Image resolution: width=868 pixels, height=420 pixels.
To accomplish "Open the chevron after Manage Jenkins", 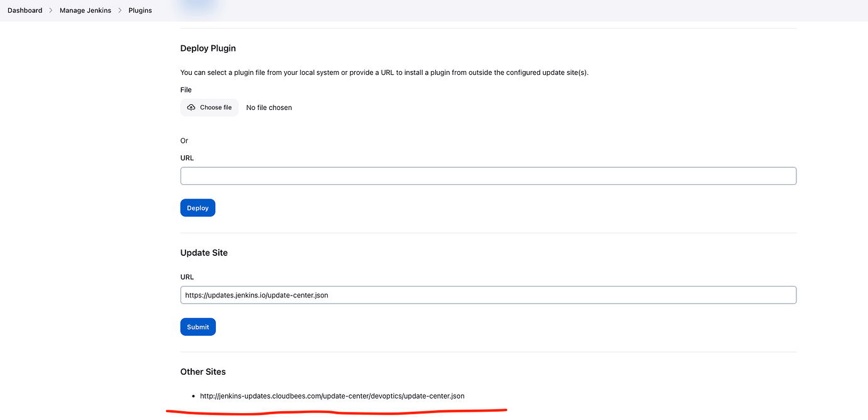I will 120,11.
